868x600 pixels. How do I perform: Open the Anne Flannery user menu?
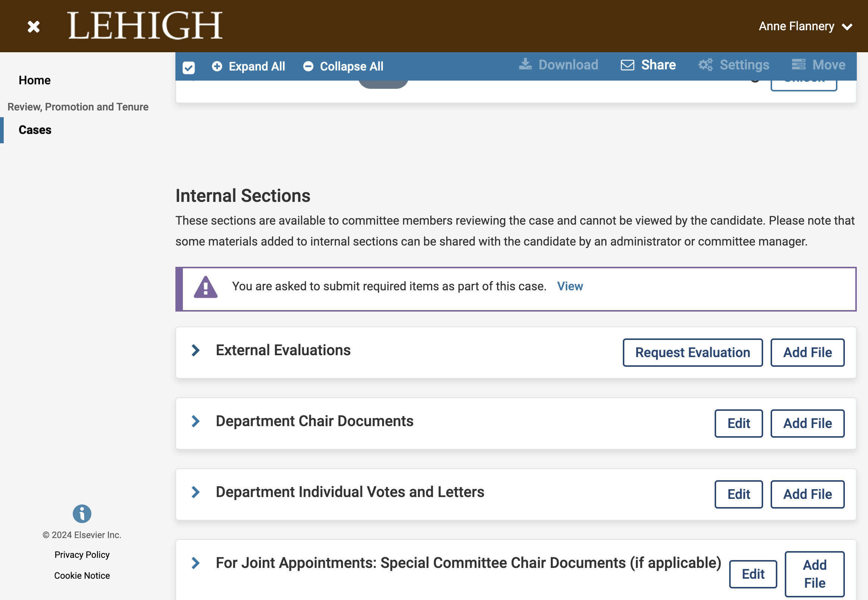coord(805,26)
